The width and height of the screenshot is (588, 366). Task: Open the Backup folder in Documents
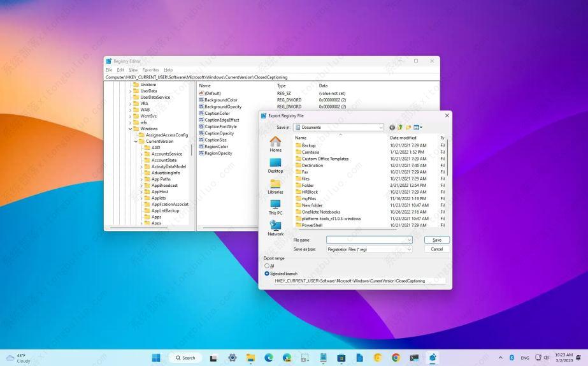pyautogui.click(x=308, y=145)
